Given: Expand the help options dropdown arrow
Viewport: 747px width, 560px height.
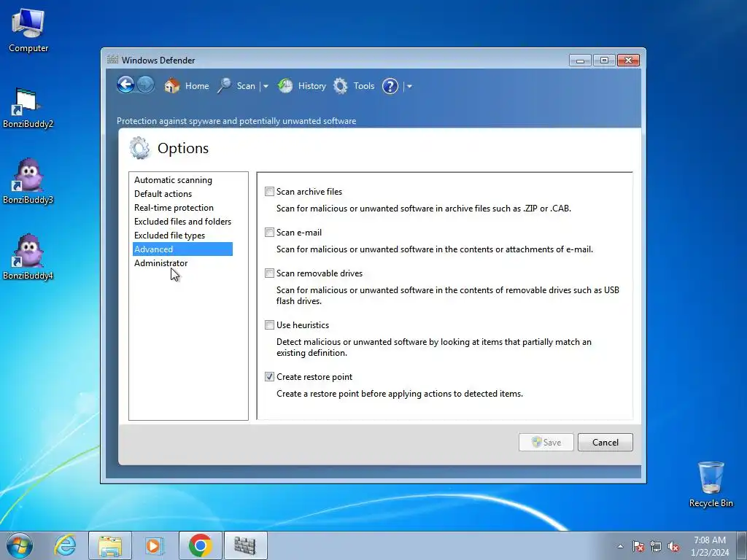Looking at the screenshot, I should (x=409, y=86).
